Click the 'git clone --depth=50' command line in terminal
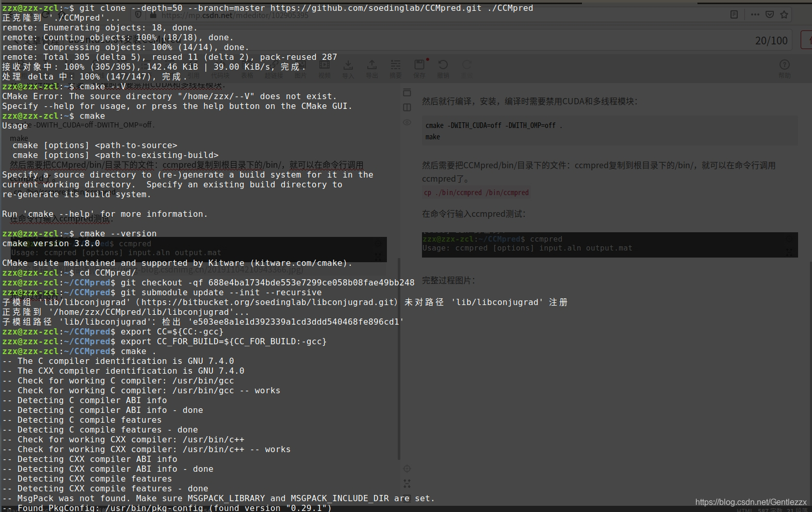This screenshot has height=512, width=812. click(268, 8)
